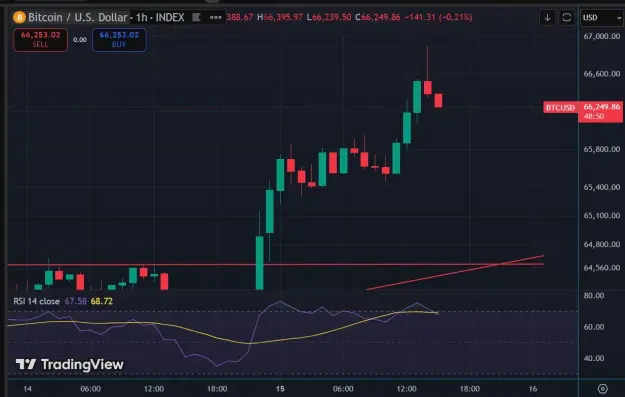Open the USD currency dropdown
The width and height of the screenshot is (625, 397).
click(x=602, y=18)
